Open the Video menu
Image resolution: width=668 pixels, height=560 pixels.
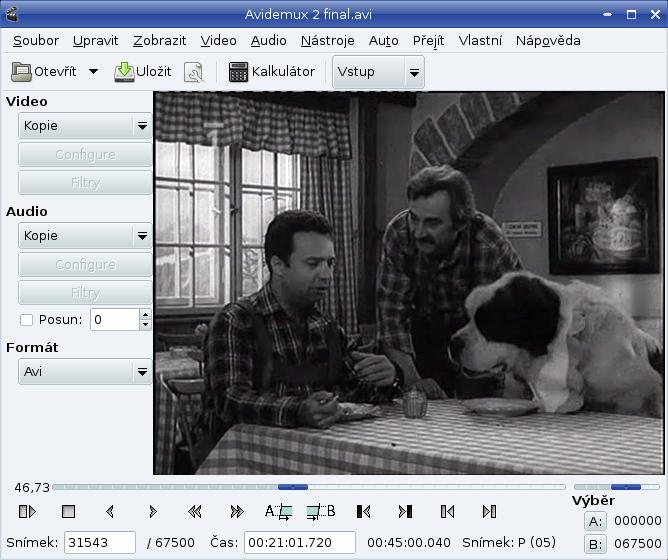coord(219,40)
